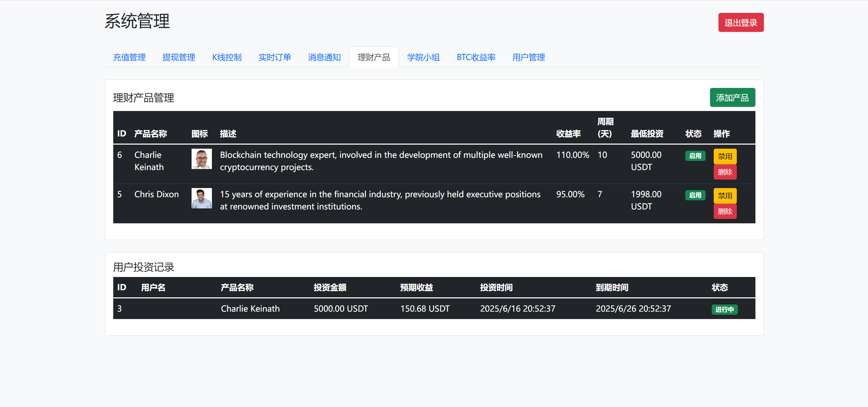Click the 启用 status badge for Charlie Keinath
Screen dimensions: 868x407
[x=695, y=156]
